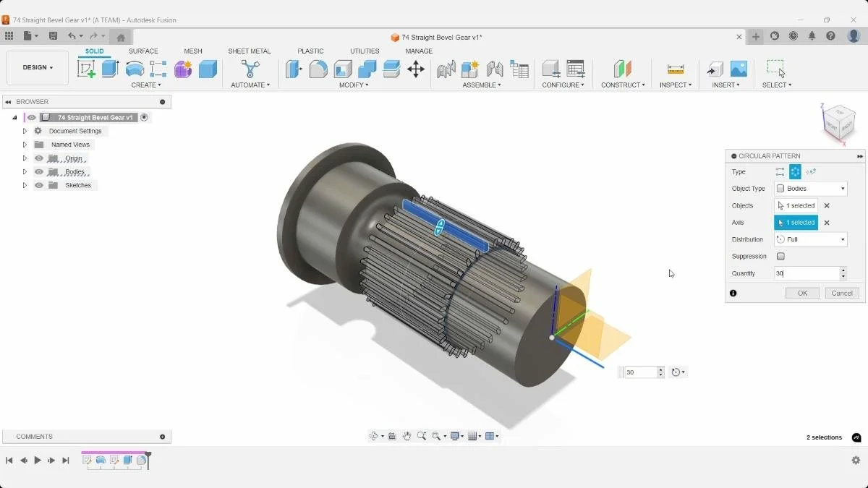Click the Configure Model icon

point(551,69)
